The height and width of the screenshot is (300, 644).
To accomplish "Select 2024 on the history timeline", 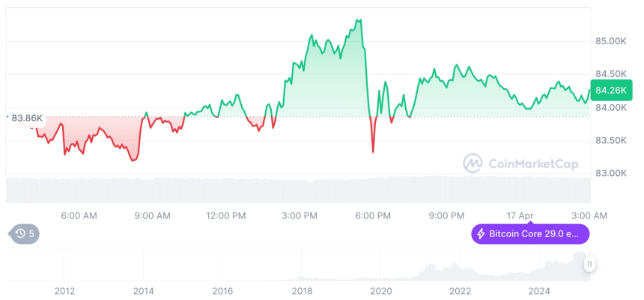I will (539, 291).
